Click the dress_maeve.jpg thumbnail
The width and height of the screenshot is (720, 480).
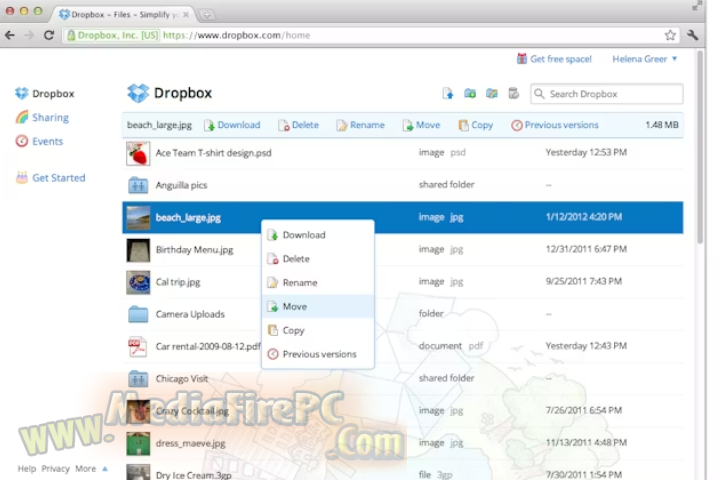(x=138, y=443)
